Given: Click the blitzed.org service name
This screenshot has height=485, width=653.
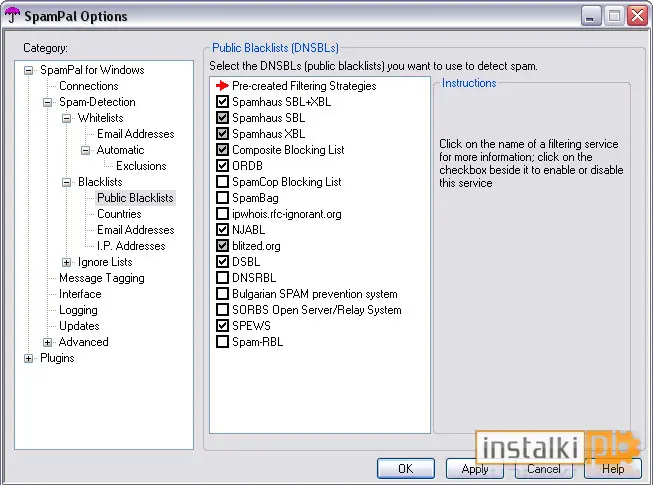Looking at the screenshot, I should click(x=256, y=246).
